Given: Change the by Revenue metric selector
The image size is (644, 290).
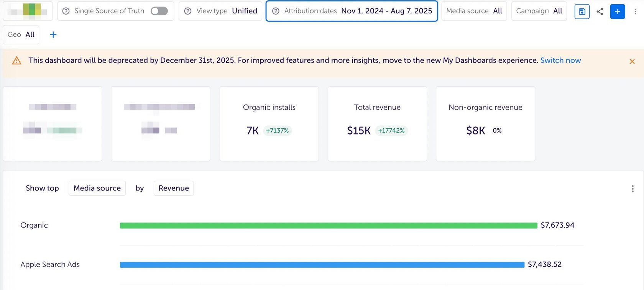Looking at the screenshot, I should [174, 188].
